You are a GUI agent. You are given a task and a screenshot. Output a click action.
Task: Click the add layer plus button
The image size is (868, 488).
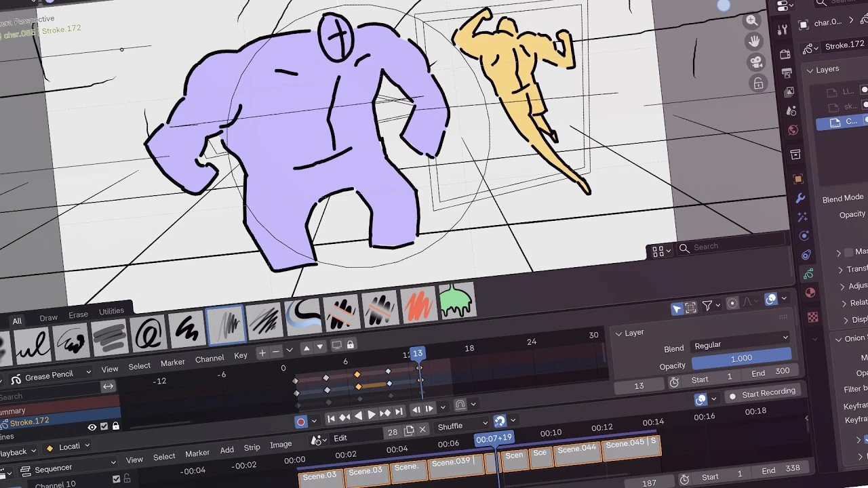click(x=262, y=353)
